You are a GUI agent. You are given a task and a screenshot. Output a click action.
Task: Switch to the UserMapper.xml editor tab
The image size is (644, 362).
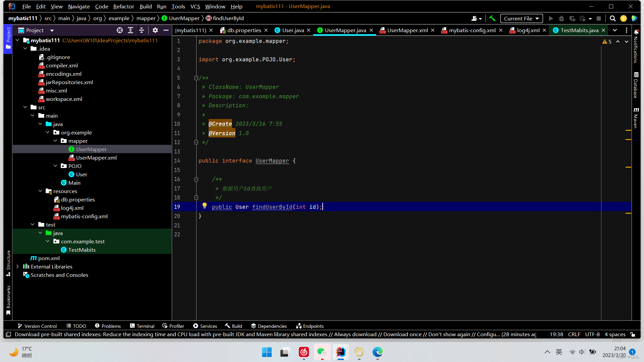point(407,30)
